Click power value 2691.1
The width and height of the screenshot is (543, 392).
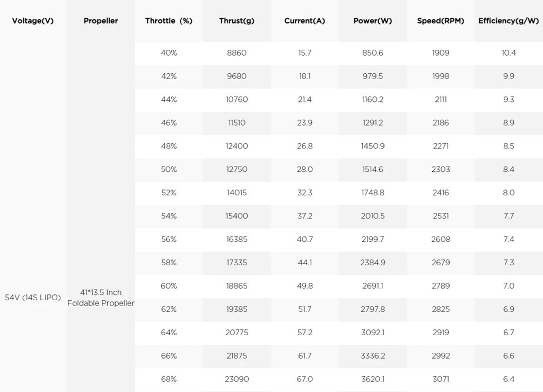pyautogui.click(x=373, y=286)
